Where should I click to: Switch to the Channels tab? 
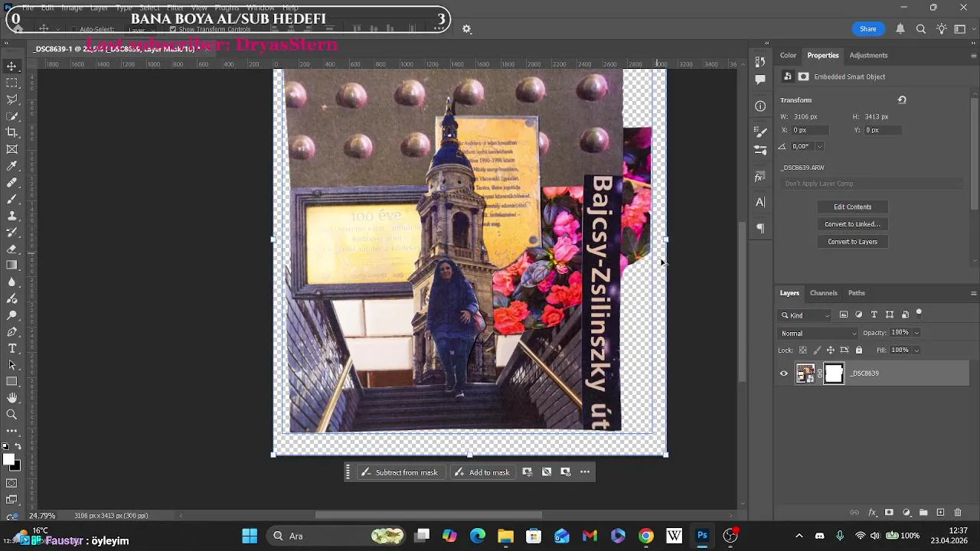pos(823,293)
